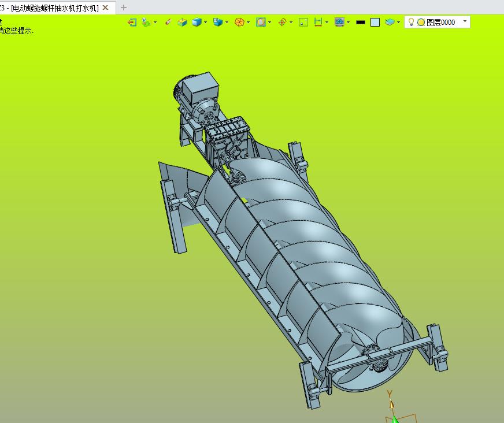
Task: Expand dropdown beside blue shaded cube icon
Action: click(206, 23)
